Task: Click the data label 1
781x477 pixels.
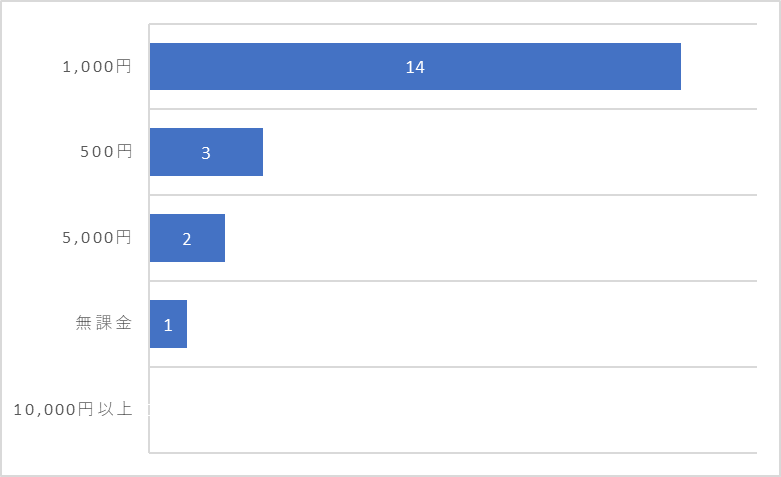Action: pos(168,325)
